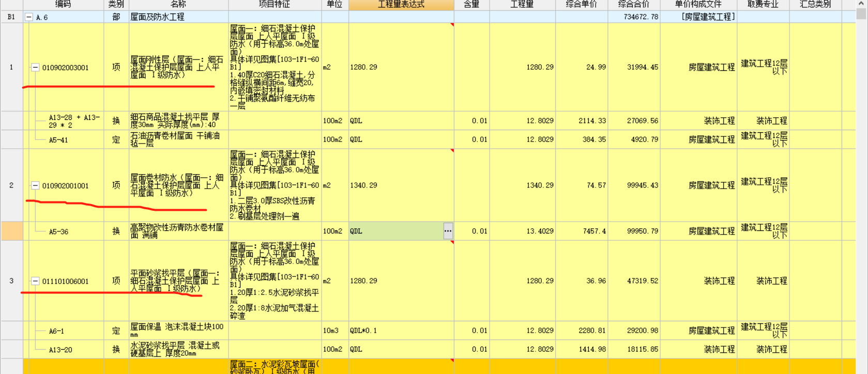Click the 含量 column header
Screen dimensions: 868x374
coord(471,5)
